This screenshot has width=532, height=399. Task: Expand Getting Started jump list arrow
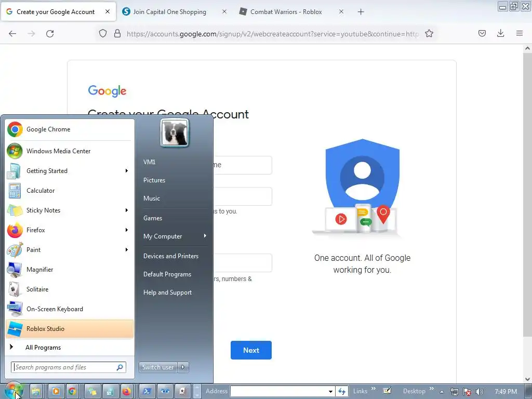click(x=127, y=170)
